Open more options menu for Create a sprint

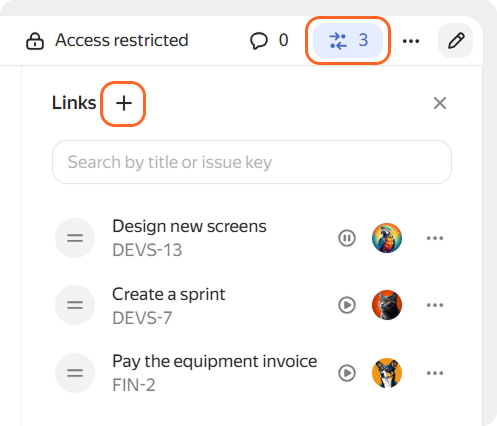point(435,305)
